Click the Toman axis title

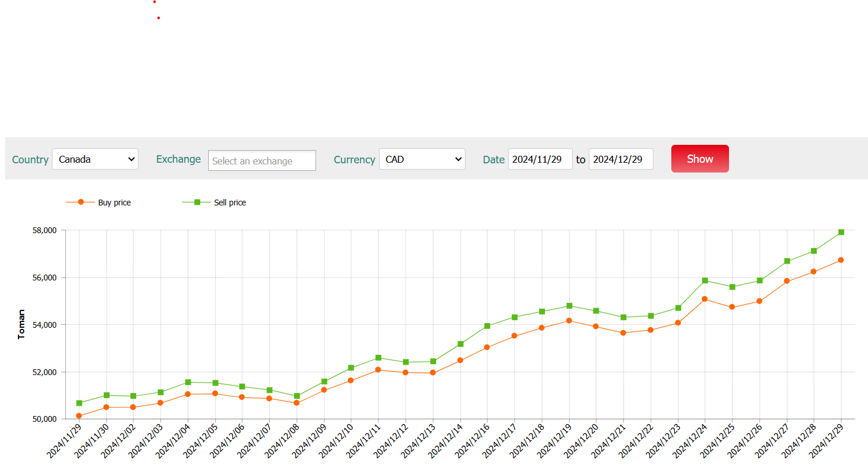[21, 324]
